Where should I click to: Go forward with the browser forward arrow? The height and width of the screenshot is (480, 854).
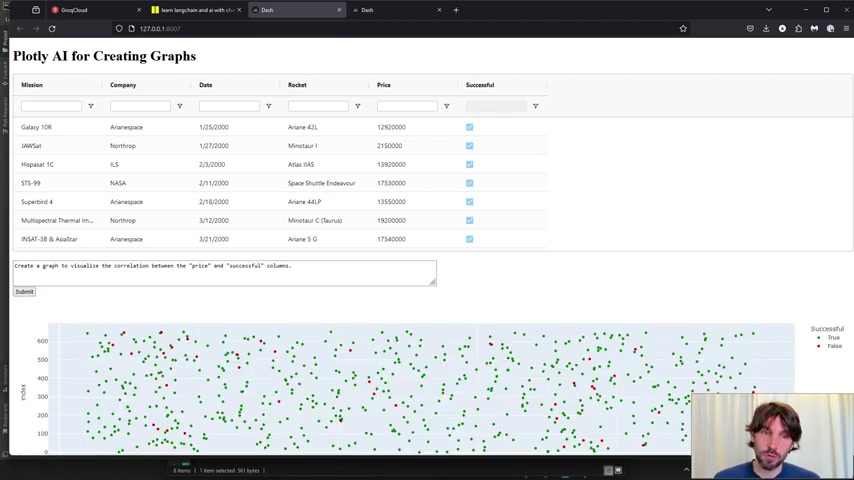pos(36,29)
